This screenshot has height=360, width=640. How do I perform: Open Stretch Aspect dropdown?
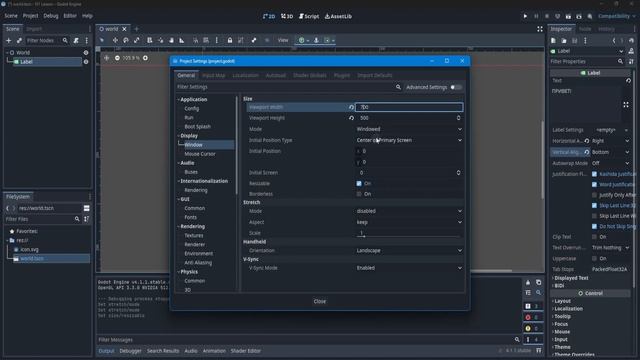409,222
